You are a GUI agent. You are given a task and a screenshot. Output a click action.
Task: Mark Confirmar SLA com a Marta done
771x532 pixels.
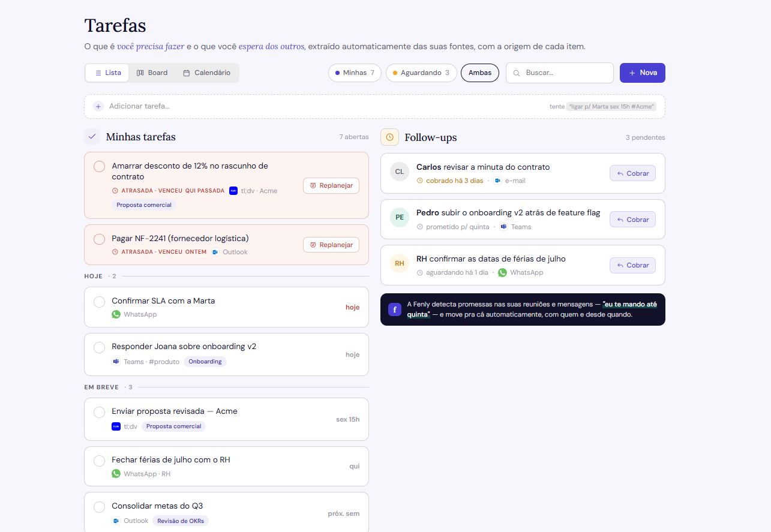click(100, 301)
